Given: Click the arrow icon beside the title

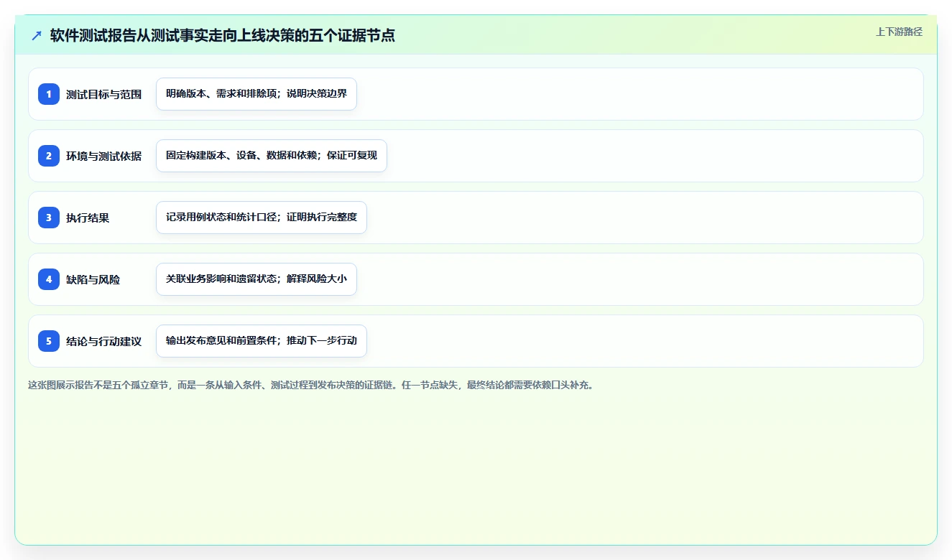Looking at the screenshot, I should point(37,36).
